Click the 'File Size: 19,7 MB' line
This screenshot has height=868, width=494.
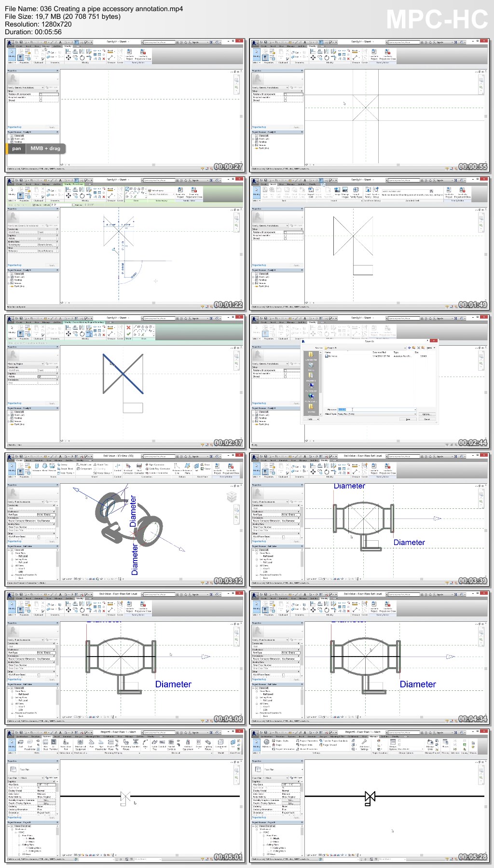(63, 16)
